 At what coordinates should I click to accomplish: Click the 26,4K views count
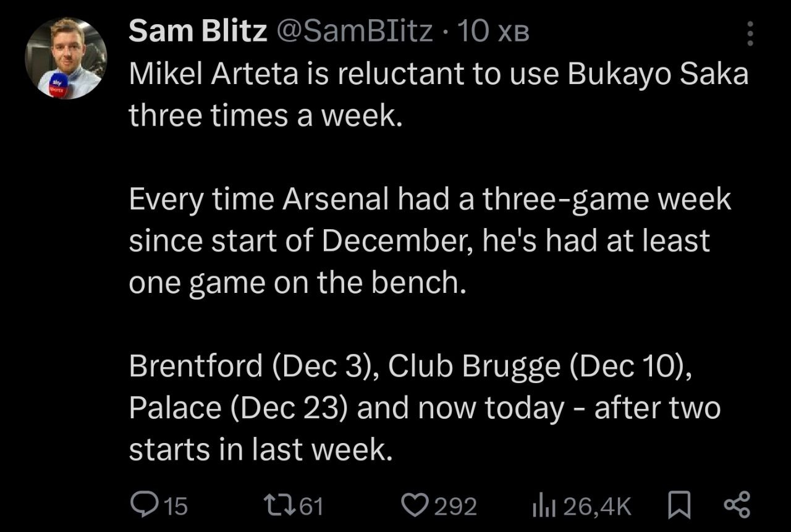pyautogui.click(x=597, y=506)
